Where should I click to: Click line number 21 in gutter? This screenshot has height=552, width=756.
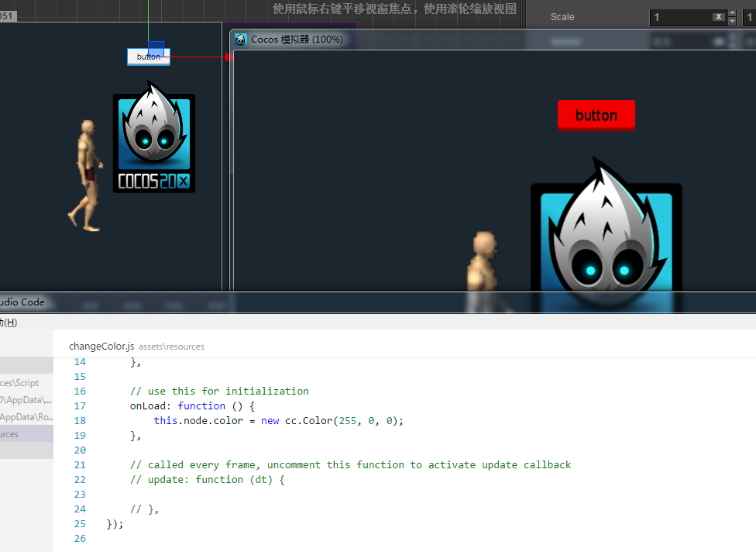[80, 464]
